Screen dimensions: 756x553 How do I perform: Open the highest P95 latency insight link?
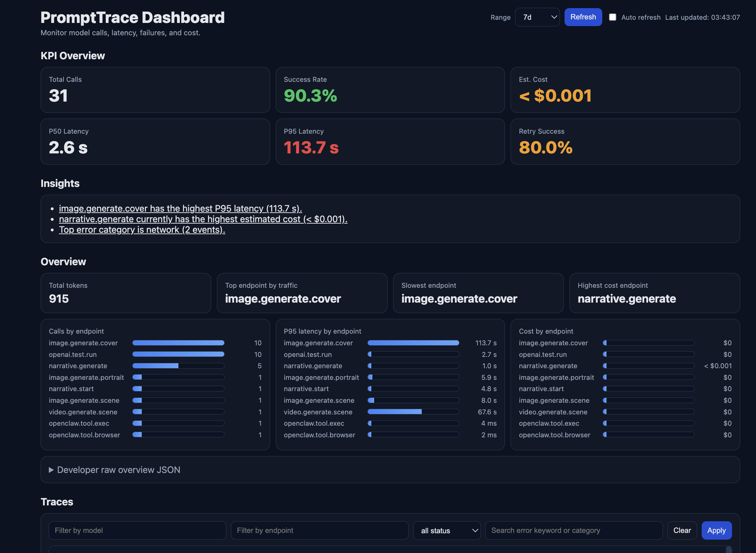pos(180,208)
